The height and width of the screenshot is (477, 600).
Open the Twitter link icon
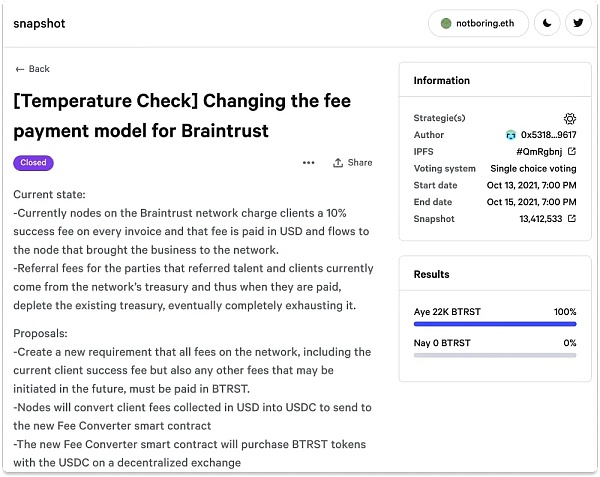[578, 23]
